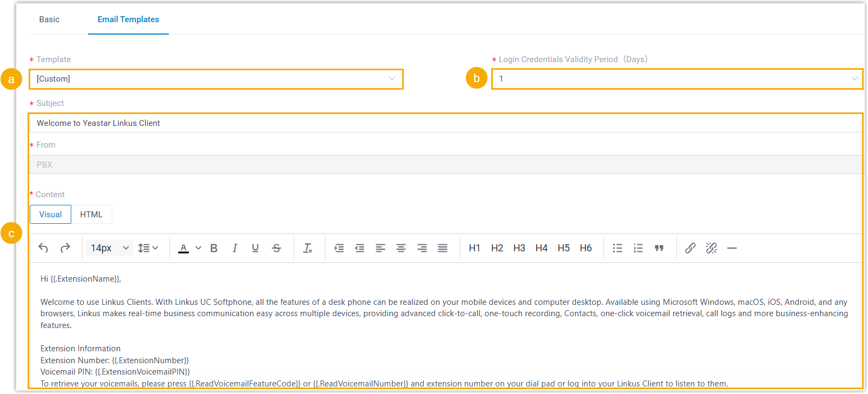Toggle bold text formatting

tap(214, 248)
